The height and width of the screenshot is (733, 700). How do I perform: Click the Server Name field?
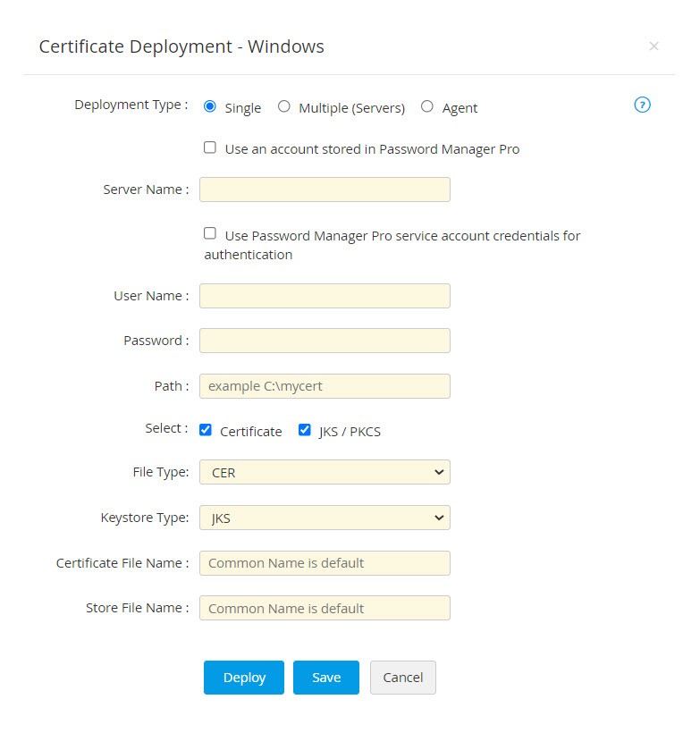point(325,190)
